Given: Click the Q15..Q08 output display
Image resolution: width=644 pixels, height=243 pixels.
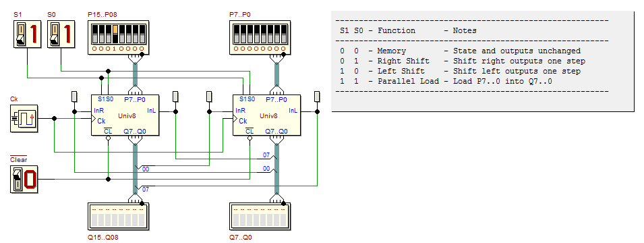Looking at the screenshot, I should [118, 216].
